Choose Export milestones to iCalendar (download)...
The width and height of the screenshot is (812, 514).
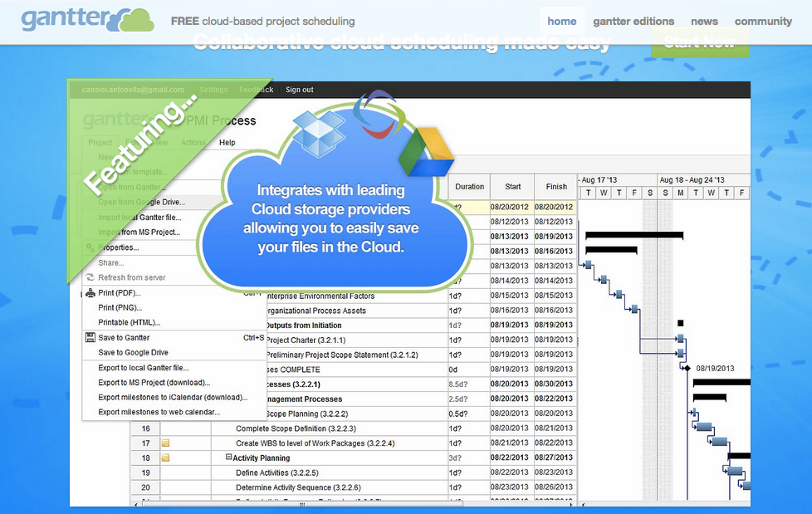pos(174,398)
